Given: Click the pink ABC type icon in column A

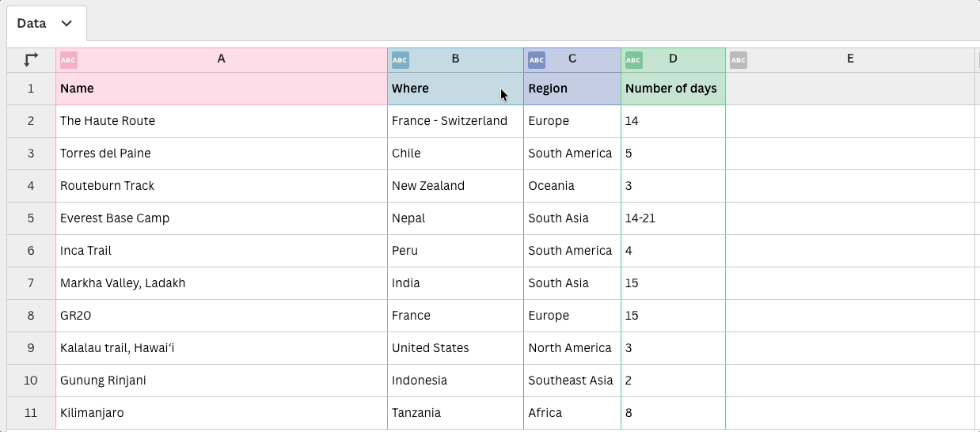Looking at the screenshot, I should point(69,59).
